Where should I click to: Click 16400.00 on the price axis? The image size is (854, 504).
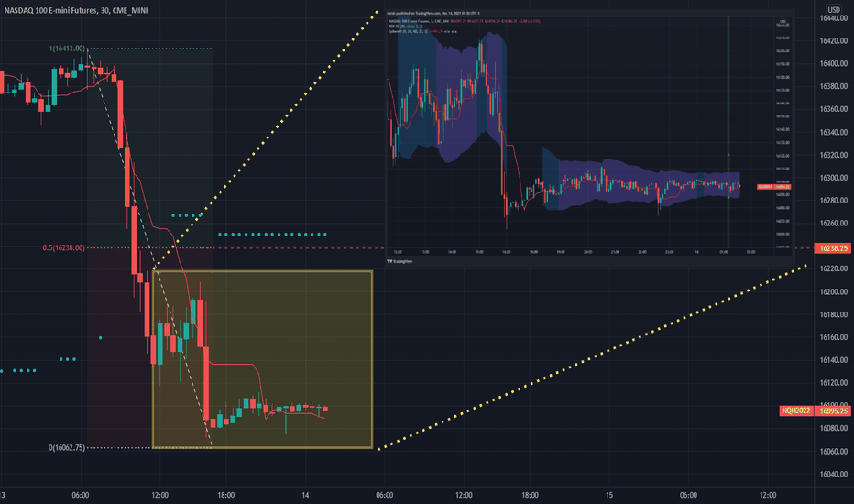[x=833, y=64]
